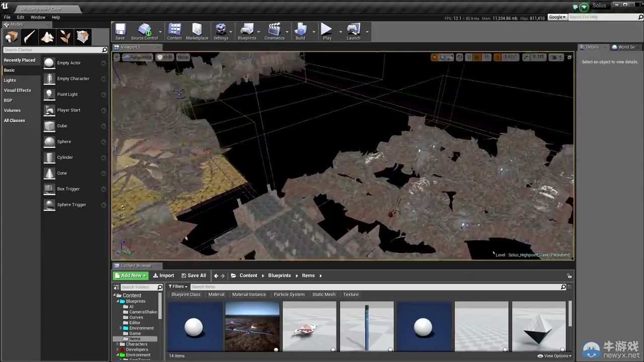Open the File menu
Screen dimensions: 644x362
(7, 17)
